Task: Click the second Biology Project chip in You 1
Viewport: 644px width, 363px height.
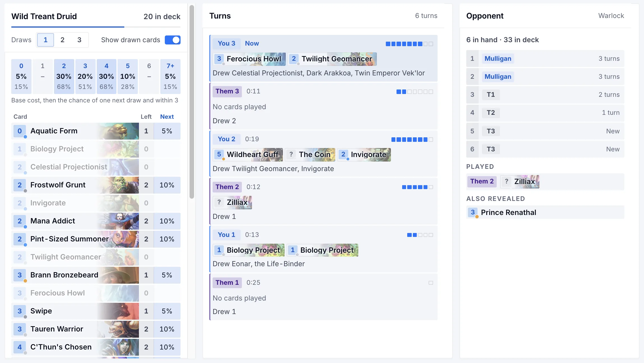Action: (322, 250)
